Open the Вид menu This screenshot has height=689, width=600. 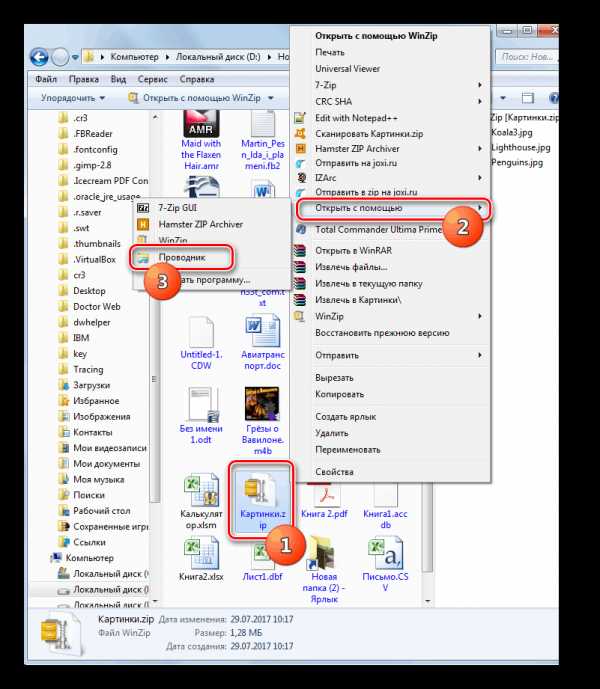118,79
